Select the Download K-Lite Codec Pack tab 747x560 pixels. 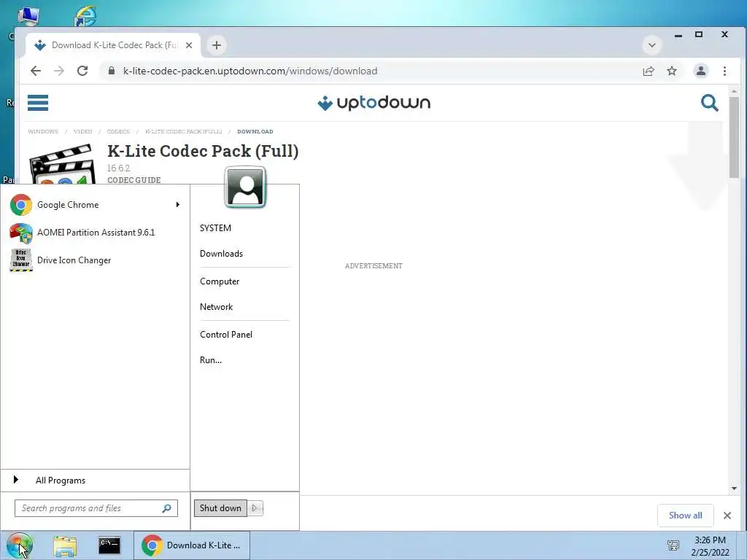point(113,45)
